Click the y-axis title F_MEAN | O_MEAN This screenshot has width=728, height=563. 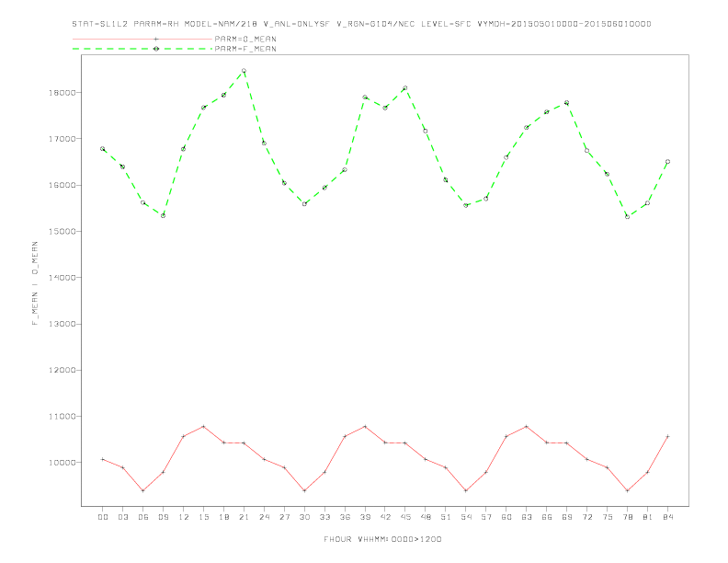click(35, 283)
